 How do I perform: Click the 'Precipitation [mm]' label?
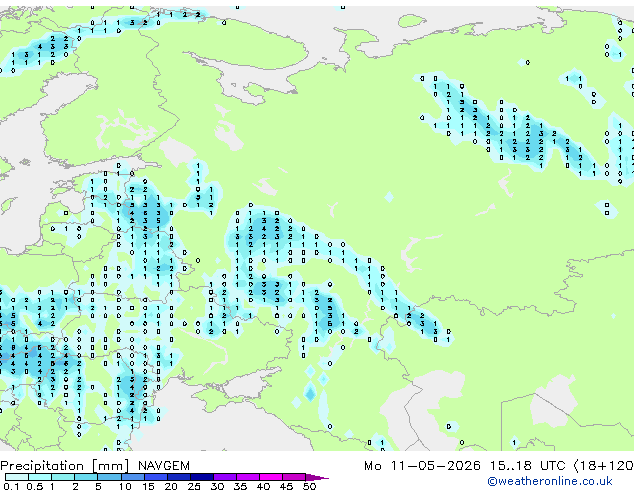65,466
